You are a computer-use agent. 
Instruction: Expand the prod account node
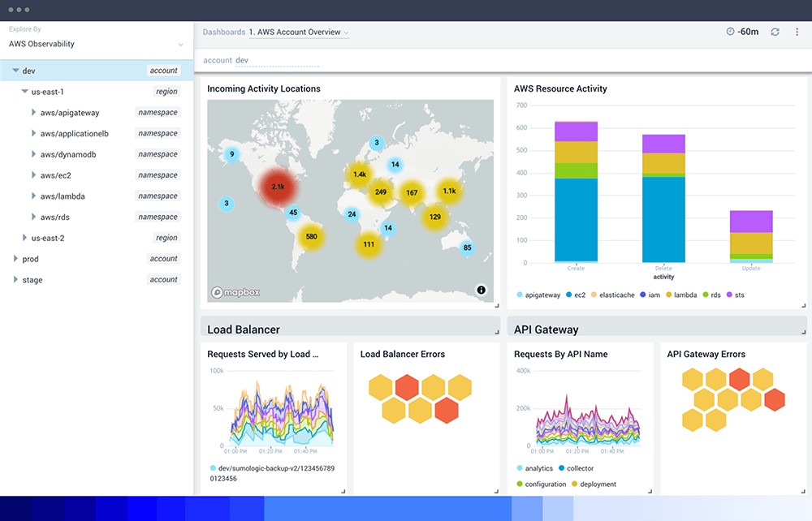15,258
